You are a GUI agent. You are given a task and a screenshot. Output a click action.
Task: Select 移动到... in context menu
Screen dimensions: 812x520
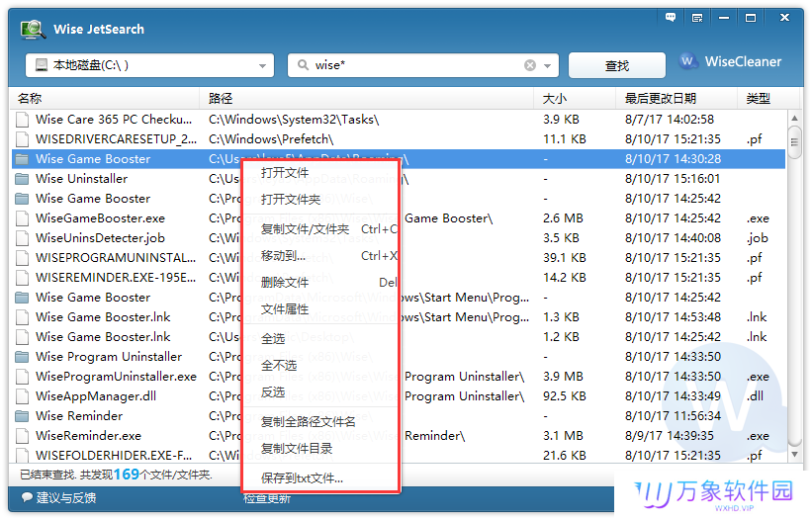[x=320, y=256]
